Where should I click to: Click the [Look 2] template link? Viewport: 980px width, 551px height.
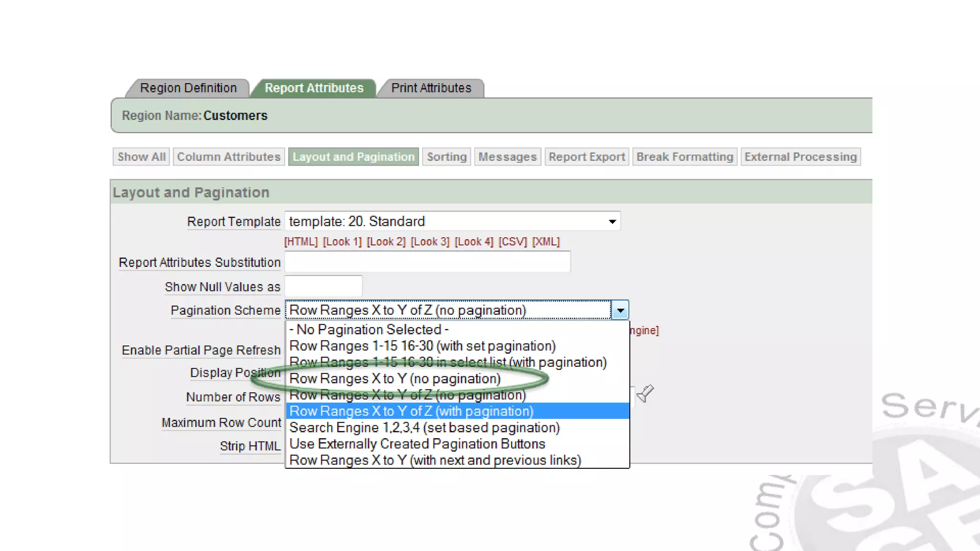tap(386, 242)
